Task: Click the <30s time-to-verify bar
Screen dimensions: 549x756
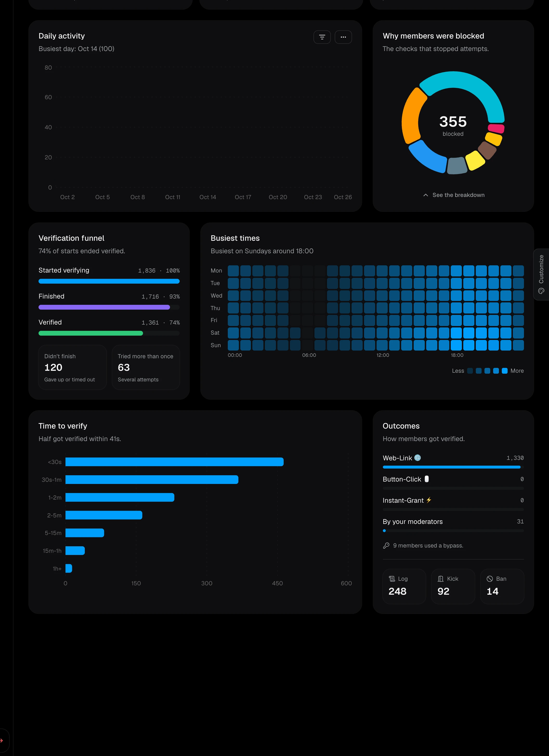Action: (x=174, y=462)
